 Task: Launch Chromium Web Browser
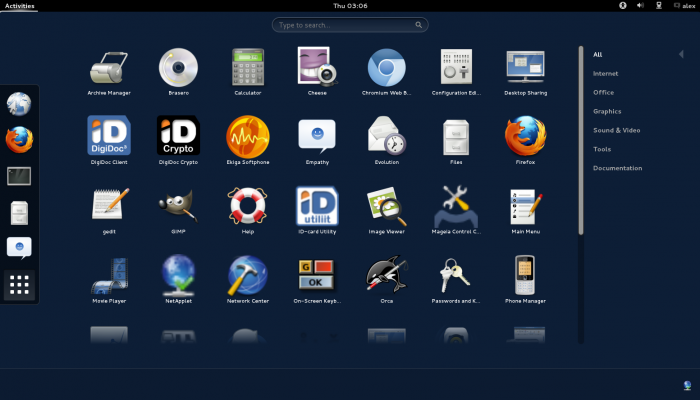[x=387, y=71]
